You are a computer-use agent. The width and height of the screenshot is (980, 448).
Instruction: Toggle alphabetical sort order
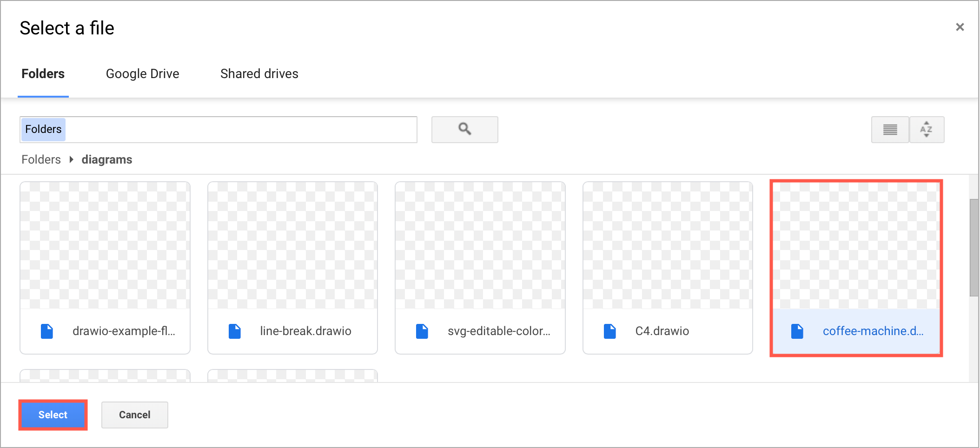click(x=926, y=129)
